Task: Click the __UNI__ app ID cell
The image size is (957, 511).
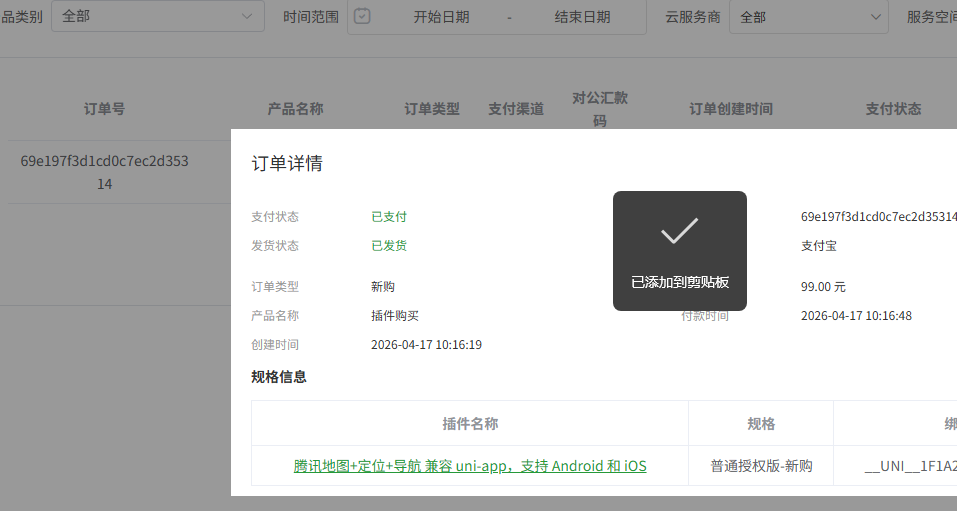Action: (910, 466)
